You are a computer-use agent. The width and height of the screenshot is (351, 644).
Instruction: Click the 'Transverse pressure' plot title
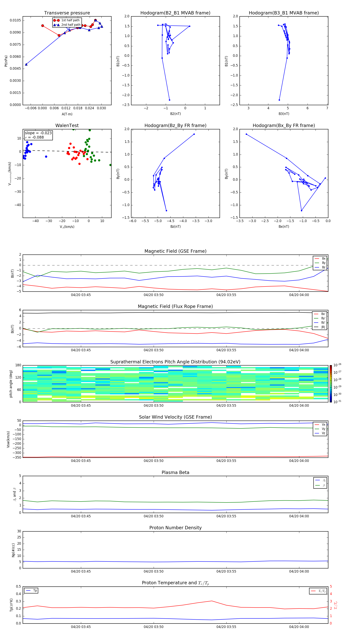pos(67,13)
